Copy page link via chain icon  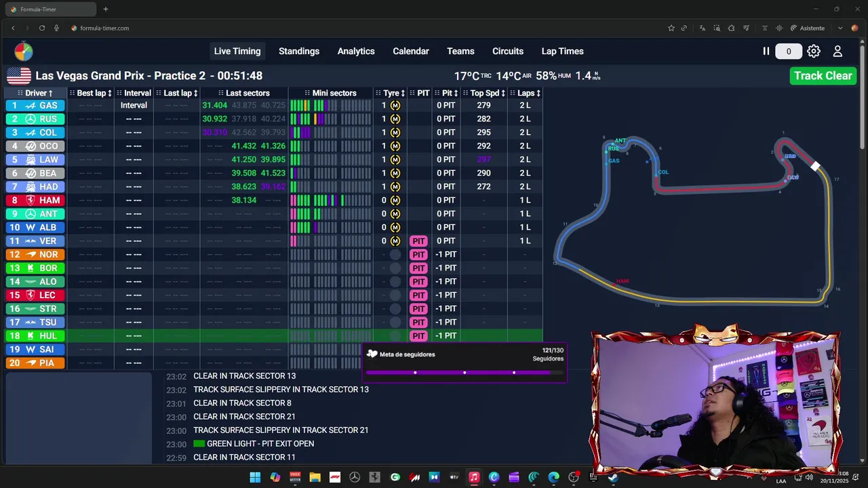684,28
